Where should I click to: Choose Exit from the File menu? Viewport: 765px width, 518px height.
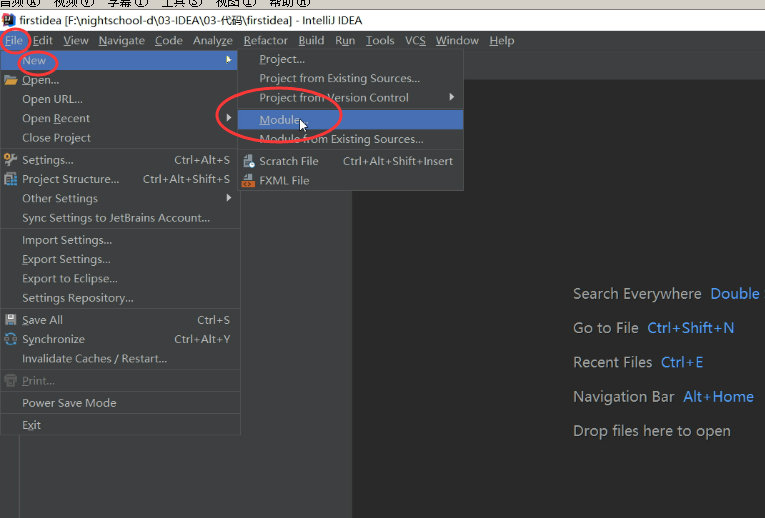pyautogui.click(x=119, y=425)
